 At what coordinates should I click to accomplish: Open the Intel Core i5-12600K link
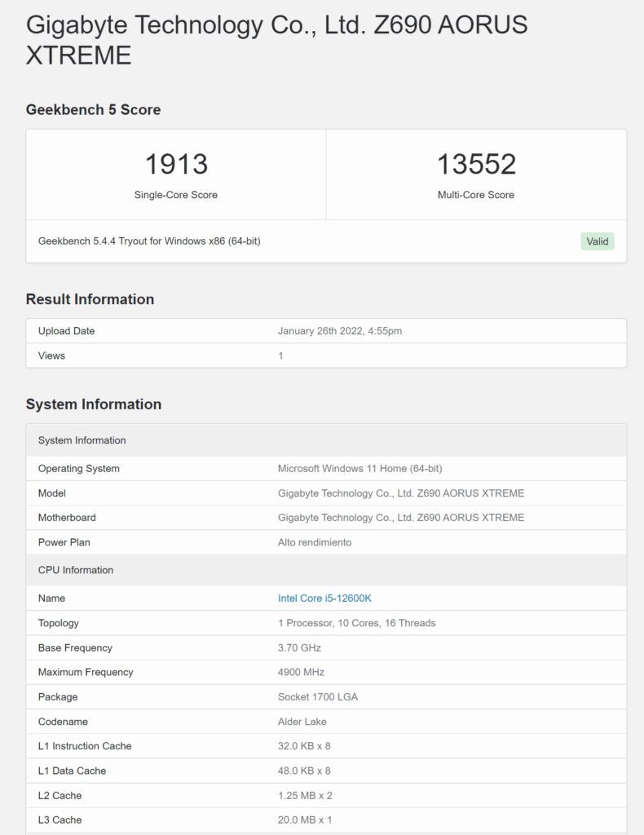[324, 598]
